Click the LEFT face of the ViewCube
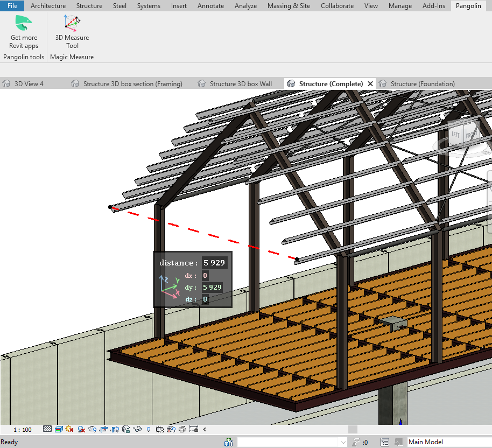The height and width of the screenshot is (448, 492). coord(456,135)
